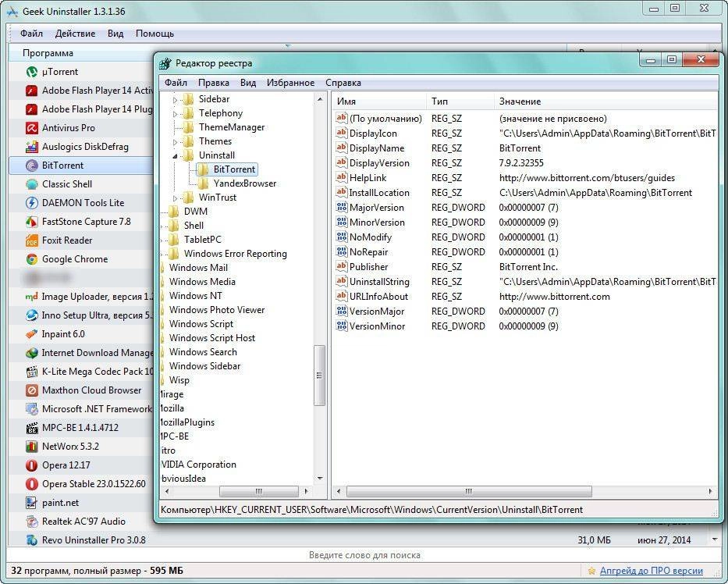
Task: Click the Google Chrome icon
Action: [31, 259]
